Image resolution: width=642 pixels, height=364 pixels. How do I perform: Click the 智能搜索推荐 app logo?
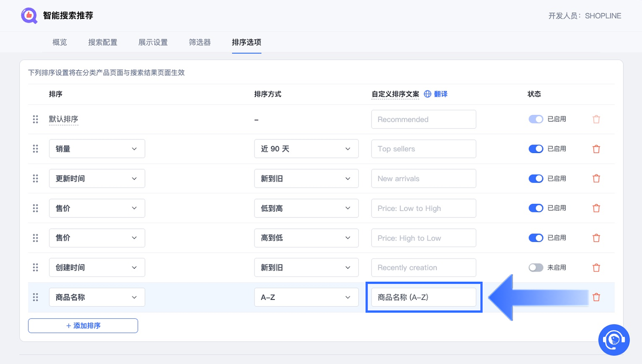[29, 16]
